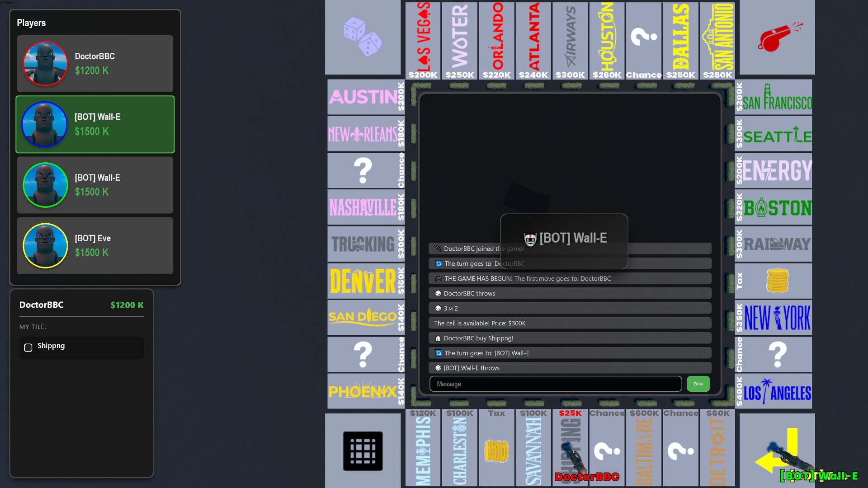Select the Denver $160K tile
This screenshot has height=488, width=868.
pos(365,281)
